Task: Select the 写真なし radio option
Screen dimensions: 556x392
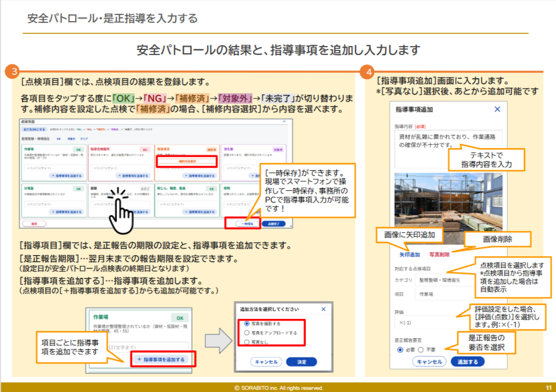Action: coord(247,343)
